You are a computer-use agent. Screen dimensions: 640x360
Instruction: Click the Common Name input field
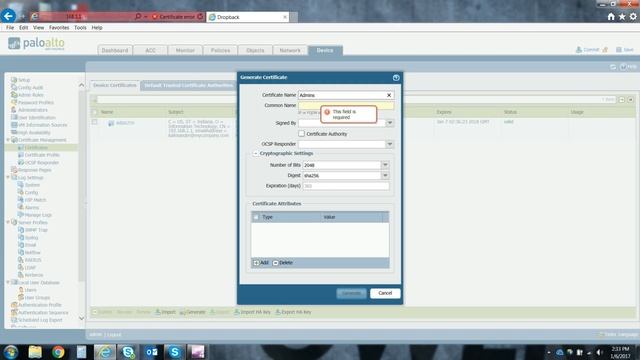click(346, 105)
